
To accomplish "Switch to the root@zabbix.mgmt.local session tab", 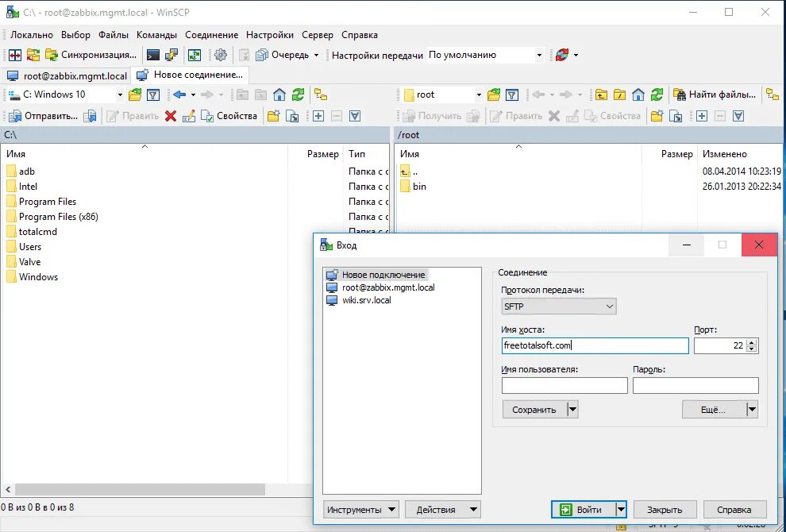I will pos(67,75).
